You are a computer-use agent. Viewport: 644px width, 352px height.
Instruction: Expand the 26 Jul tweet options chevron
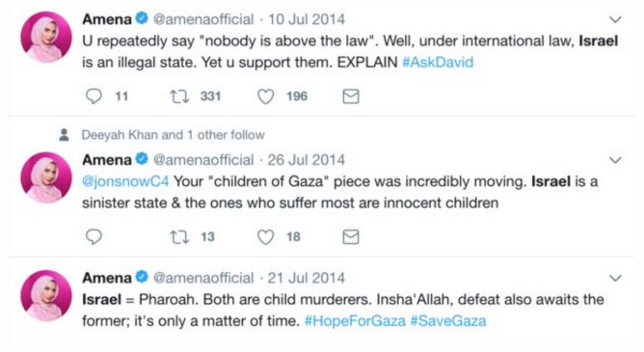tap(615, 160)
